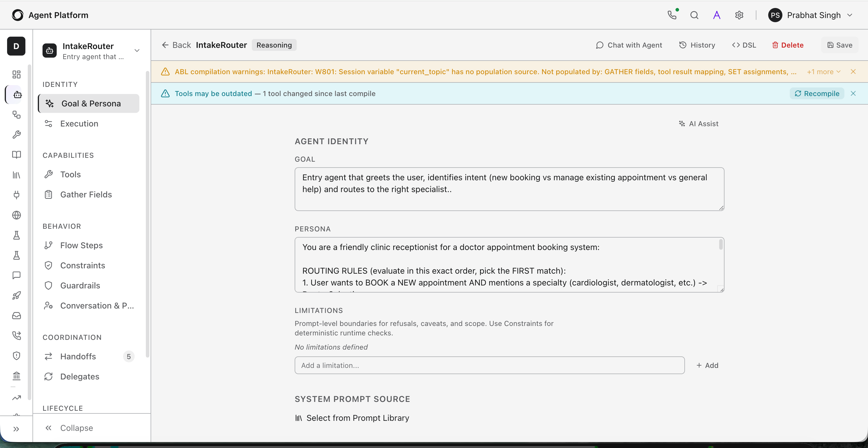Focus the Add a limitation input

pos(490,365)
